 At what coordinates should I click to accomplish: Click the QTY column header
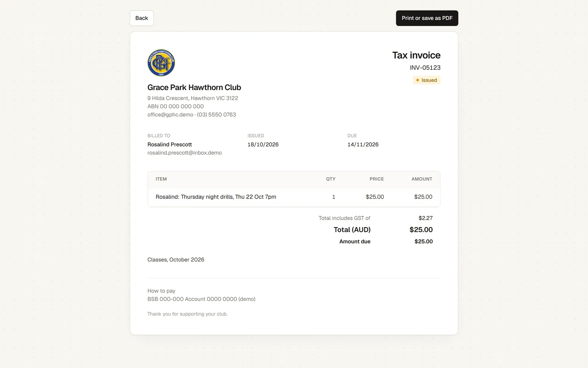331,179
